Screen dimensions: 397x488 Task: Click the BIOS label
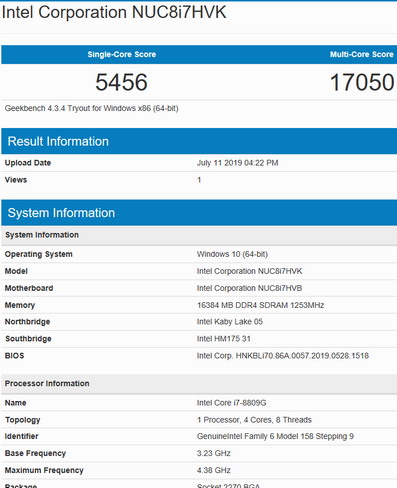point(14,356)
